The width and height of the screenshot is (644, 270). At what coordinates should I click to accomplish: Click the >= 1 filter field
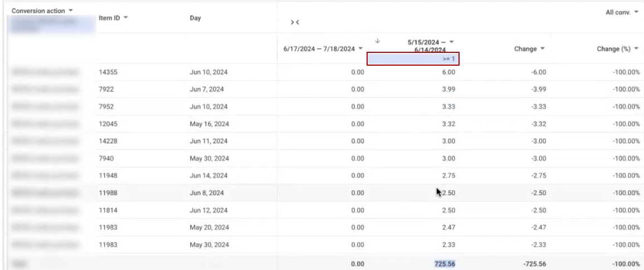[x=413, y=59]
